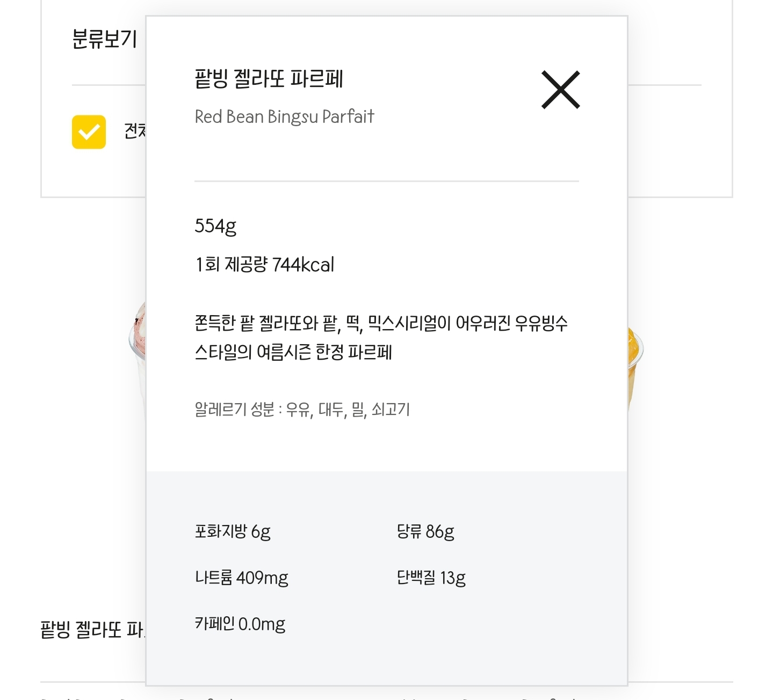This screenshot has width=773, height=700.
Task: Click the 팥빙 젤라또 파 product name below the image
Action: 92,630
